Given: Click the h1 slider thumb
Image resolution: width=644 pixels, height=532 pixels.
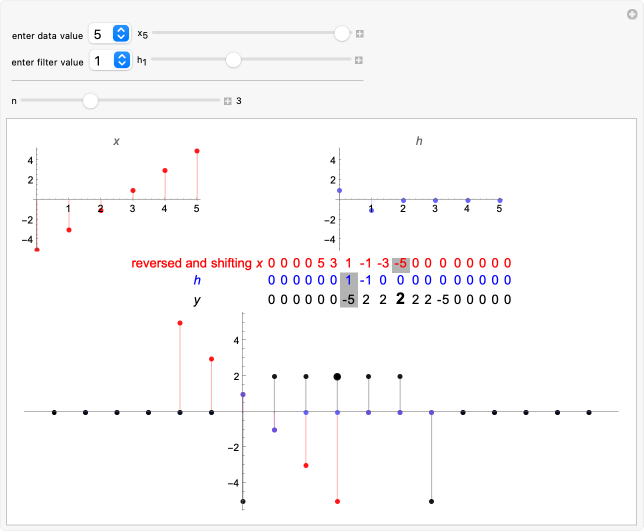Looking at the screenshot, I should tap(233, 60).
